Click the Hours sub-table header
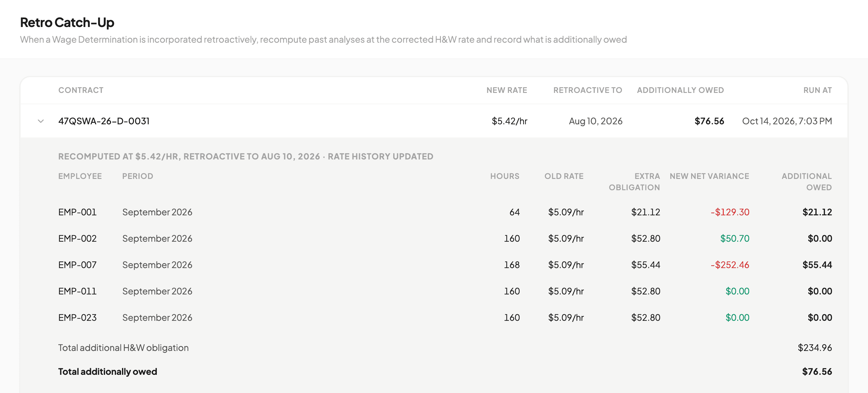This screenshot has width=868, height=393. (x=505, y=176)
